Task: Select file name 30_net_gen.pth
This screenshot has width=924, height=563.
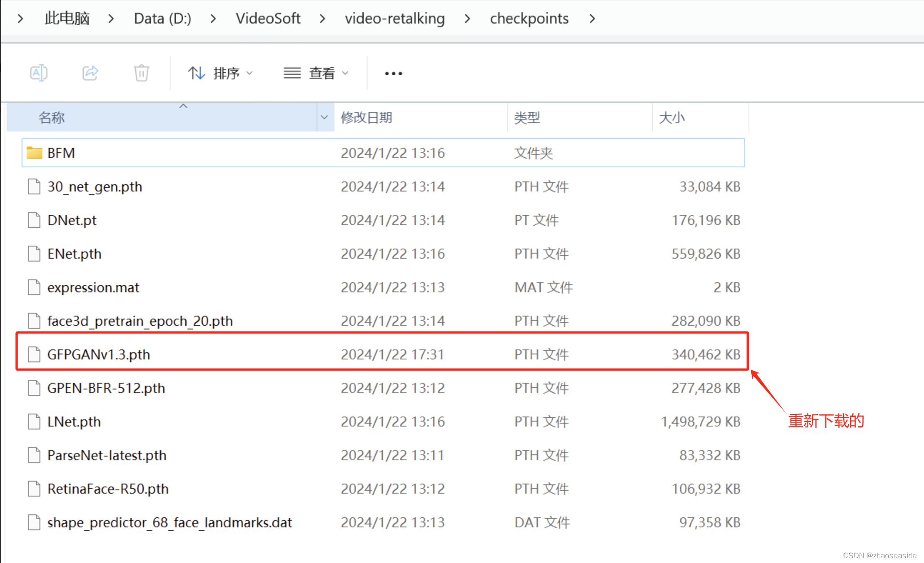Action: pos(95,187)
